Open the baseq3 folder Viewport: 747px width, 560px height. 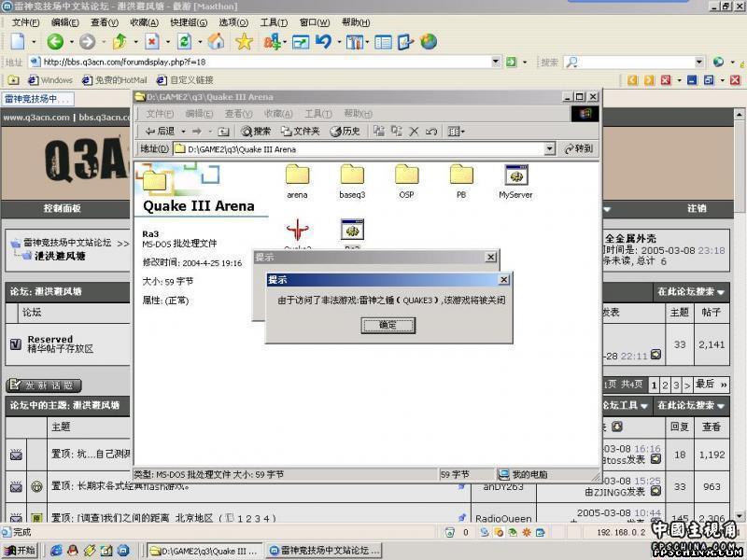point(352,182)
